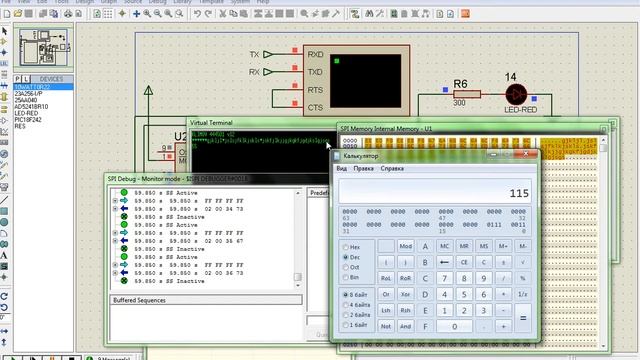The image size is (640, 360).
Task: Create a new design file
Action: (x=7, y=14)
